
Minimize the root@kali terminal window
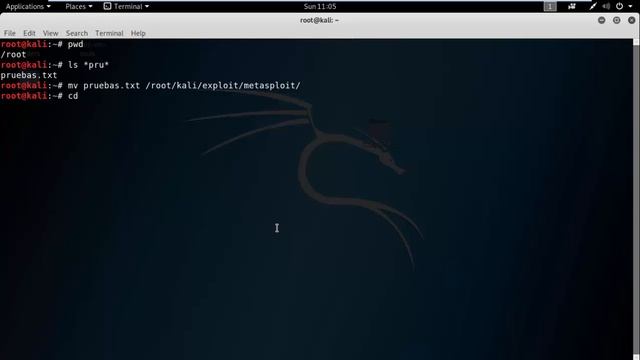click(x=601, y=20)
